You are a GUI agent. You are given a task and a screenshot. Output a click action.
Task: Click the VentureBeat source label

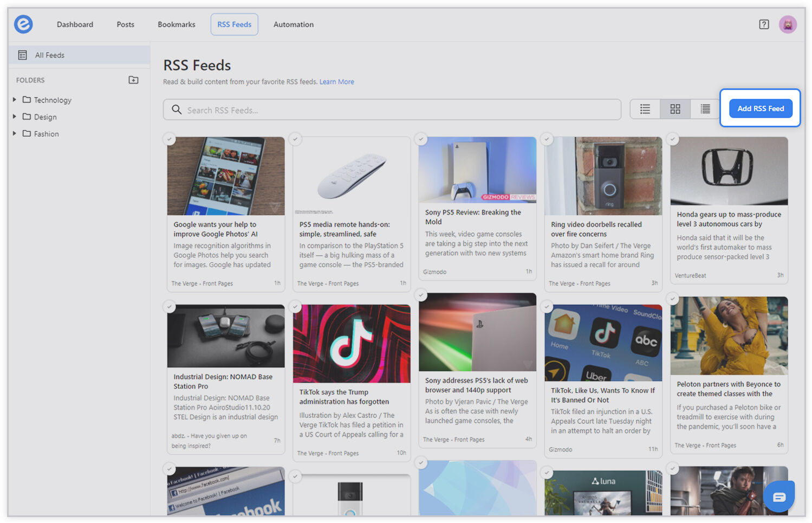coord(690,275)
